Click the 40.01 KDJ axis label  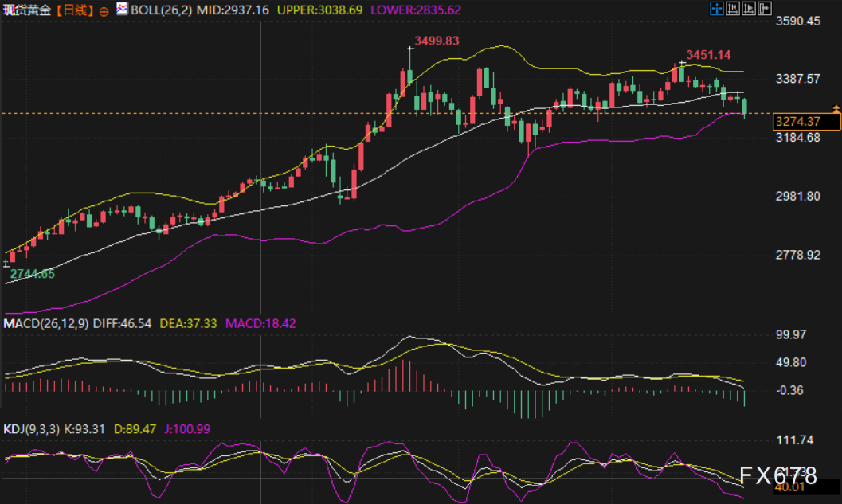coord(790,487)
